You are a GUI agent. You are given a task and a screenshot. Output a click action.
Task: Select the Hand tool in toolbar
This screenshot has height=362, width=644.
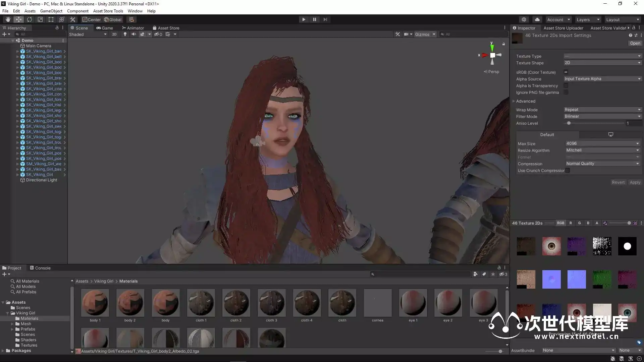[x=8, y=19]
